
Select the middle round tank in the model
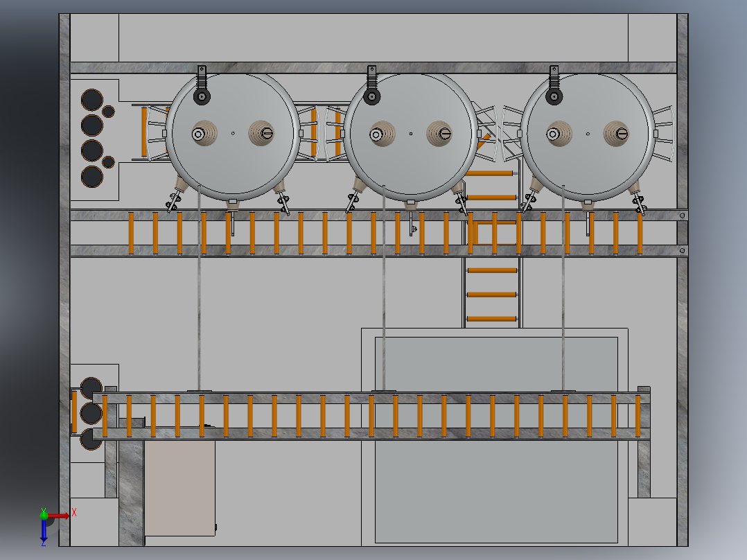411,134
